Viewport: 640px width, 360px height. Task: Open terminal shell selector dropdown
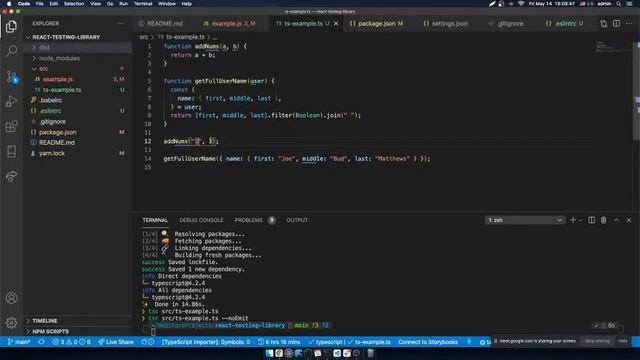(524, 220)
